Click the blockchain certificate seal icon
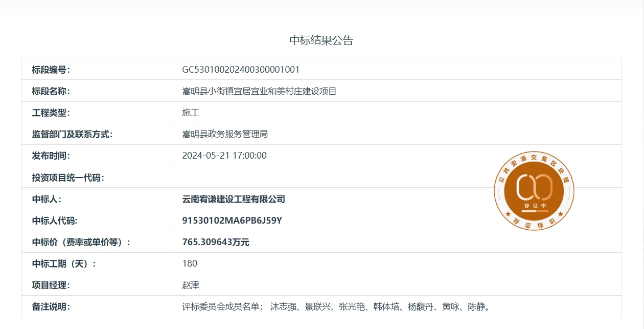 point(534,190)
